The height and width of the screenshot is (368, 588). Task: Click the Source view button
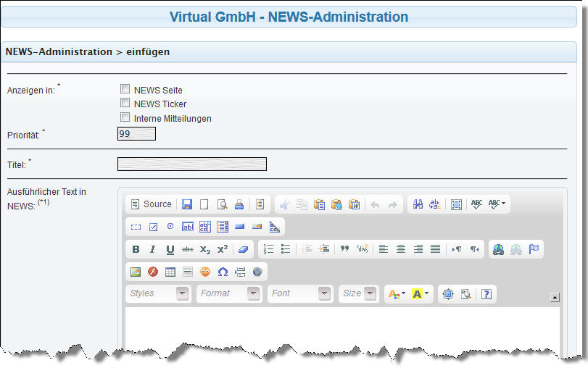(x=151, y=204)
